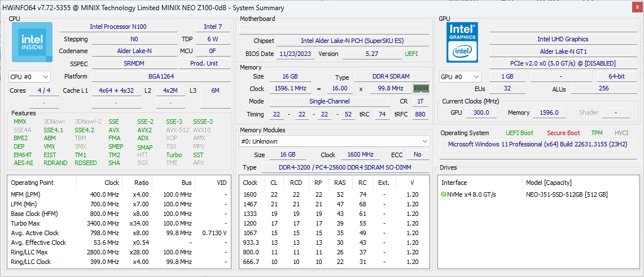
Task: Click the Intel 7 process field
Action: coord(213,27)
